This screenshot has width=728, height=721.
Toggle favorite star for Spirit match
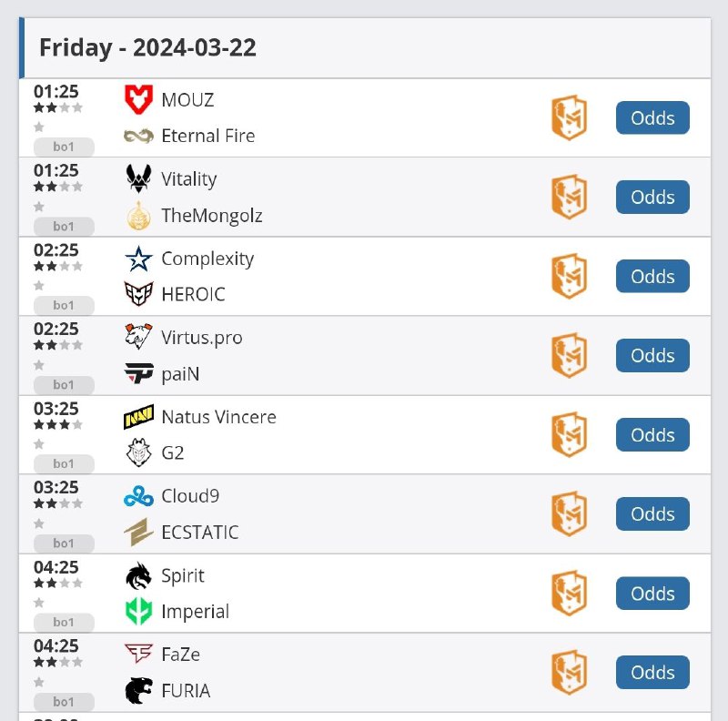click(x=39, y=603)
